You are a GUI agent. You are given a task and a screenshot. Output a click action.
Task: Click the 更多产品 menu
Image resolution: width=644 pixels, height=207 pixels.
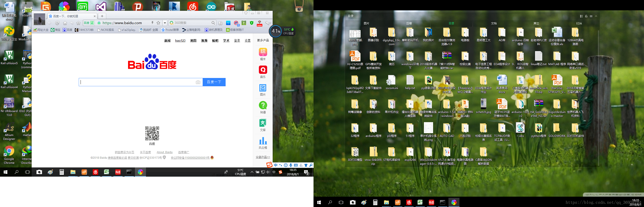pos(263,40)
